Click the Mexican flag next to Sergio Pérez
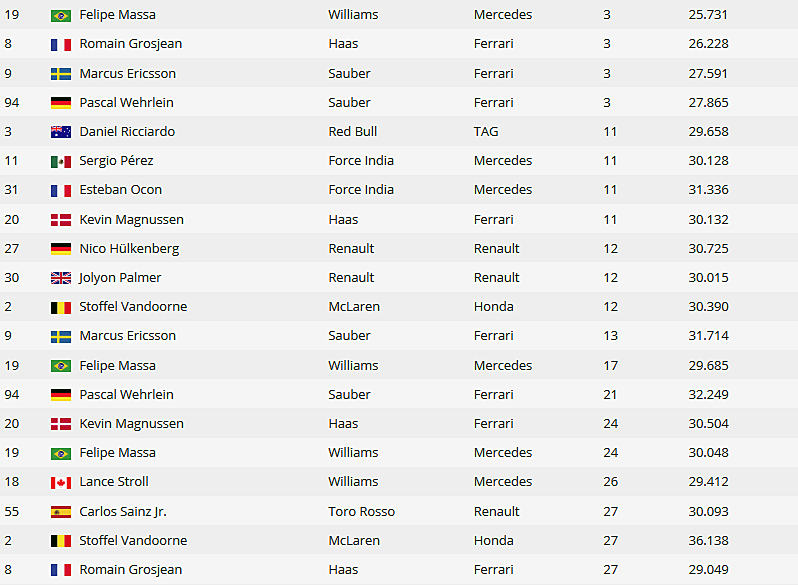The image size is (798, 585). point(61,162)
